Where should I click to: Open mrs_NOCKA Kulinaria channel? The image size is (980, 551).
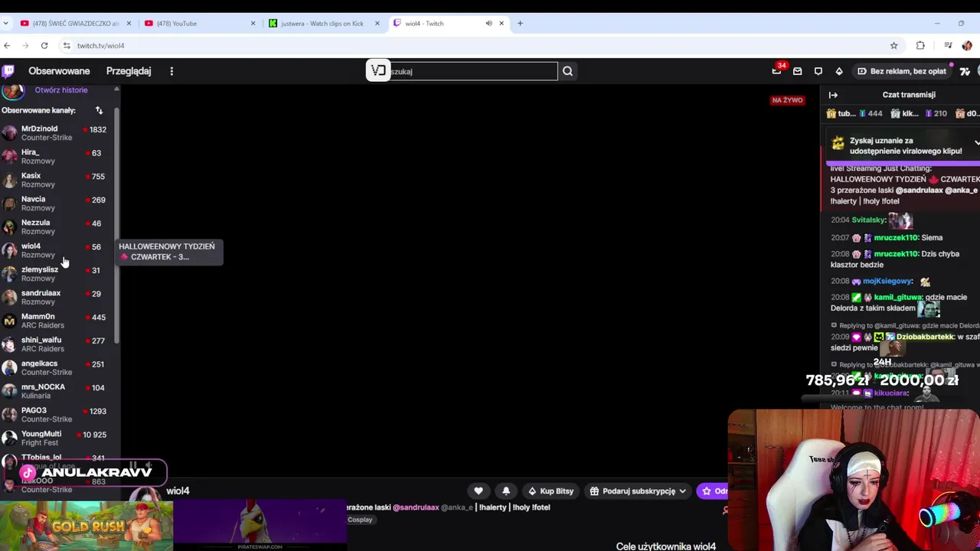pyautogui.click(x=57, y=391)
